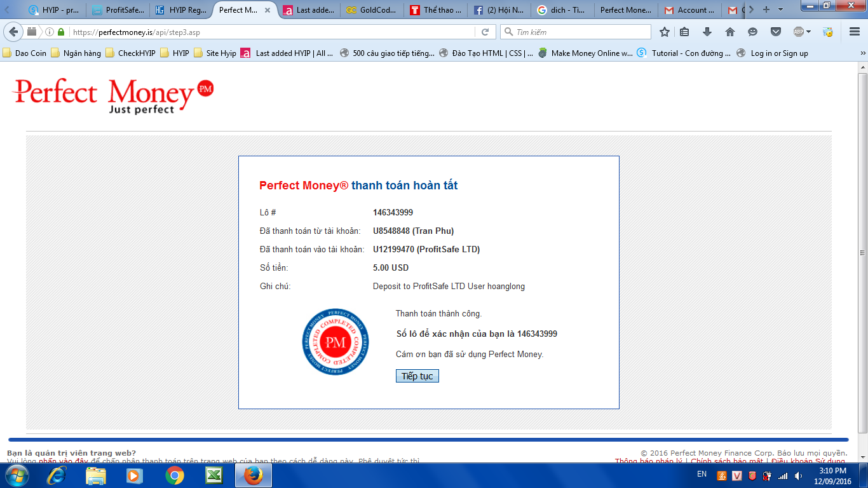This screenshot has height=488, width=868.
Task: Switch to the Facebook (2) Hội N... tab
Action: 499,10
